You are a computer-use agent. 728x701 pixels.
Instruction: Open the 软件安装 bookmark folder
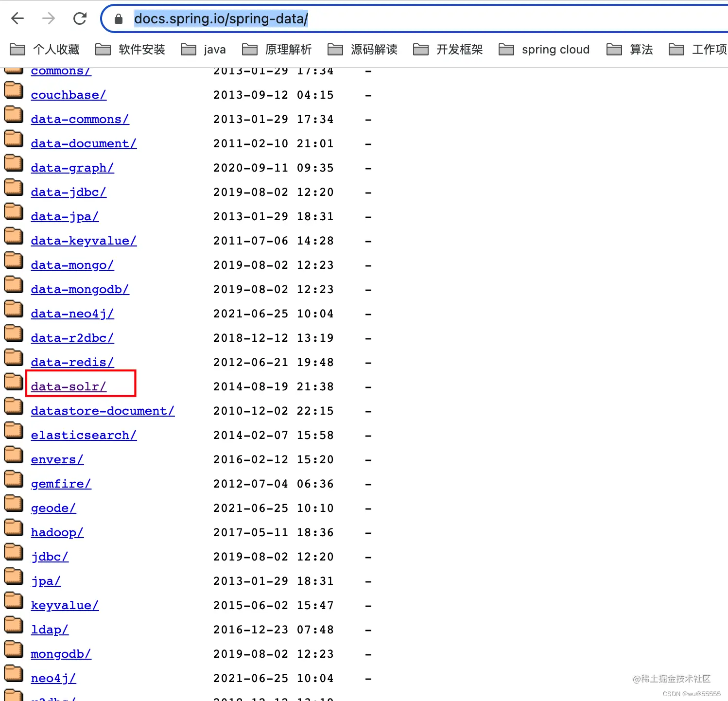(x=130, y=50)
